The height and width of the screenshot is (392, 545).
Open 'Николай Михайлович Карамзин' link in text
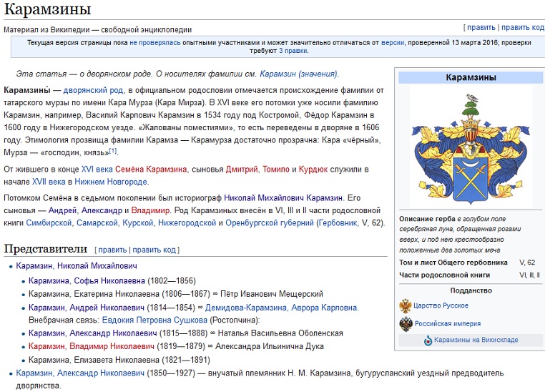pyautogui.click(x=283, y=198)
